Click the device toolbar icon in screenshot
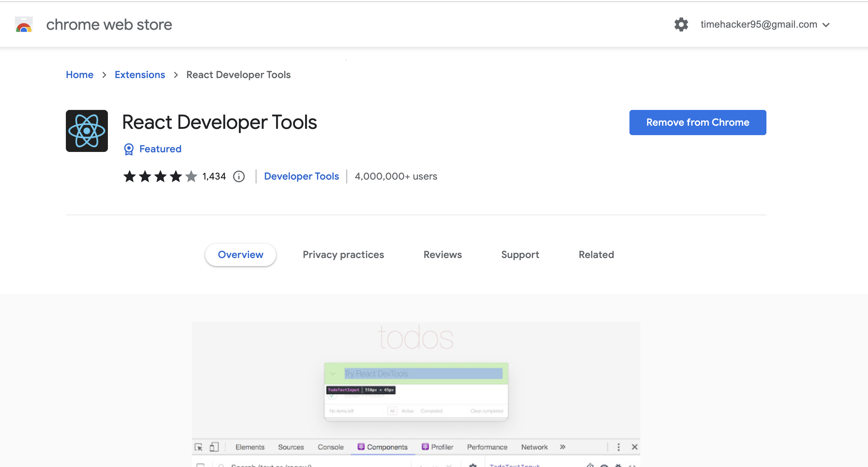 [214, 447]
